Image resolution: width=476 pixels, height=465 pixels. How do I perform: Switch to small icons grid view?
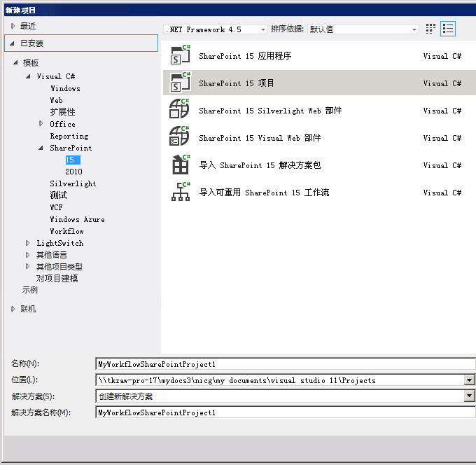coord(430,29)
